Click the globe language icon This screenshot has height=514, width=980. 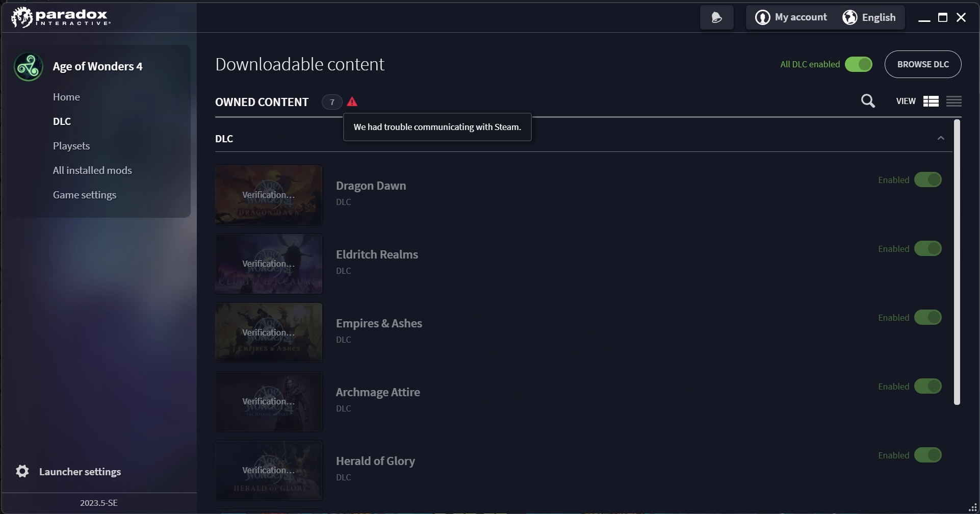[x=849, y=17]
